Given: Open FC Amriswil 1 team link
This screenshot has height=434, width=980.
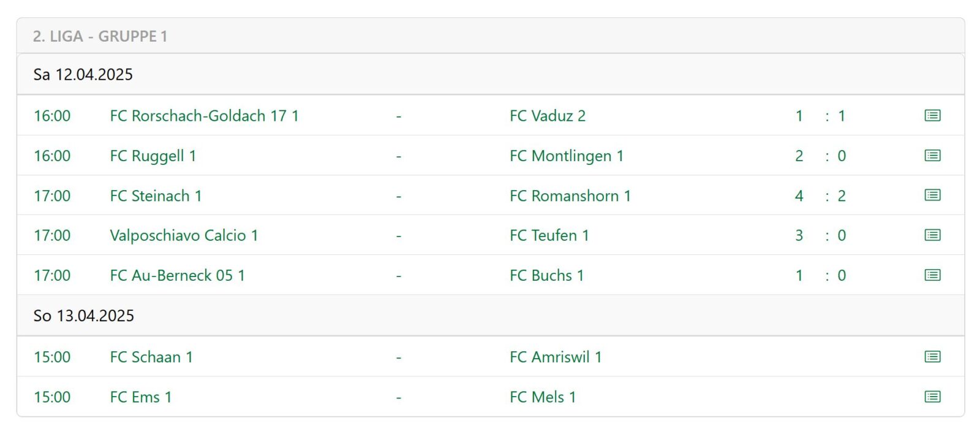Looking at the screenshot, I should (x=555, y=357).
